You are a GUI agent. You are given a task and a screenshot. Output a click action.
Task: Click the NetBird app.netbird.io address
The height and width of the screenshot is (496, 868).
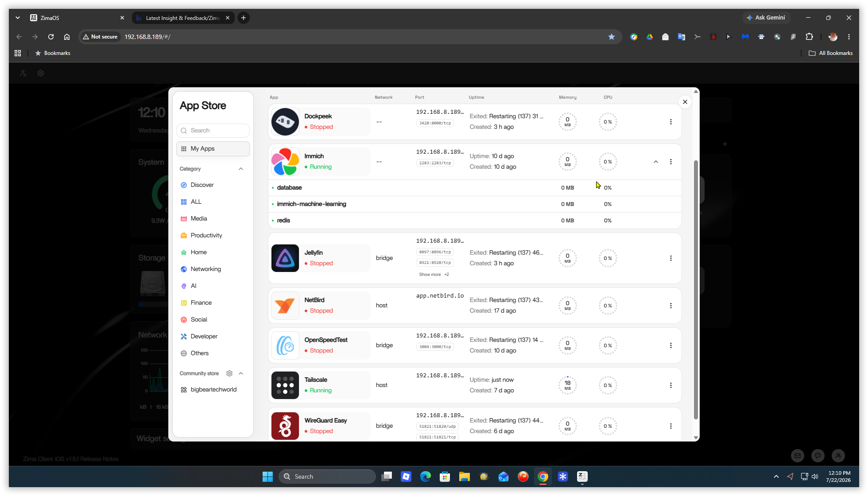[440, 296]
